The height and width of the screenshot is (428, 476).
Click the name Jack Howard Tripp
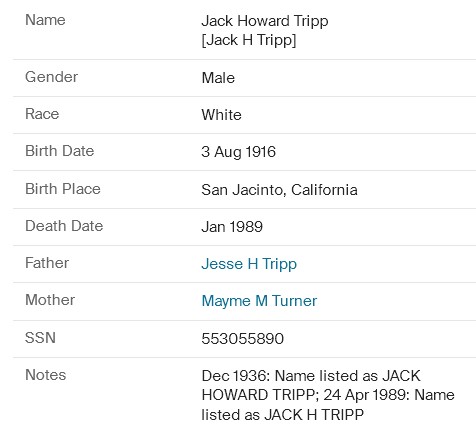pos(265,21)
